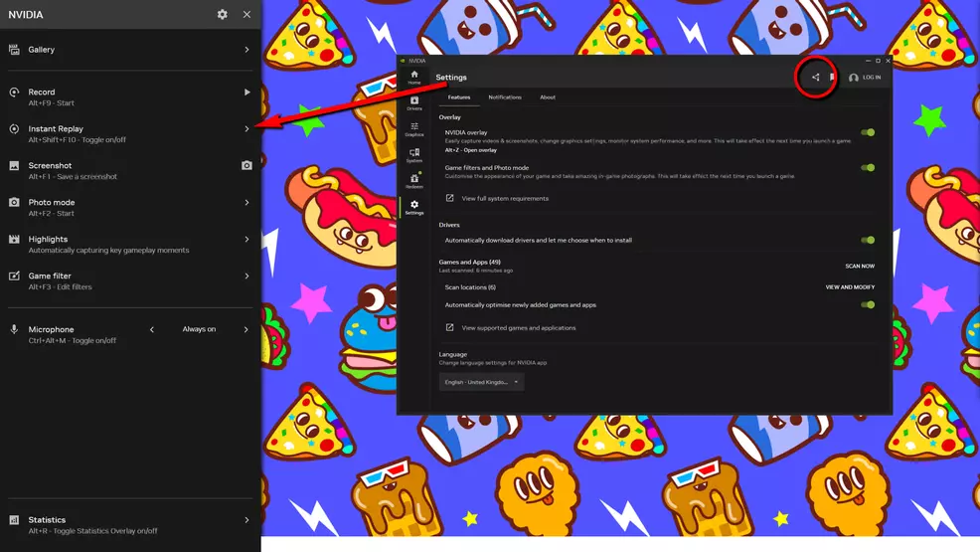Open Drivers in NVIDIA app sidebar
The height and width of the screenshot is (552, 980).
coord(413,103)
